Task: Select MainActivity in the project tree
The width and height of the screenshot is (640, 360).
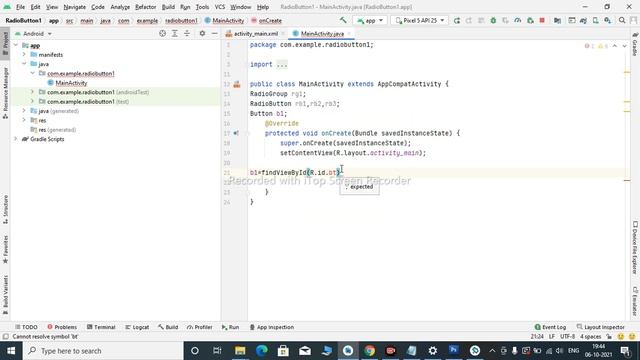Action: click(x=71, y=83)
